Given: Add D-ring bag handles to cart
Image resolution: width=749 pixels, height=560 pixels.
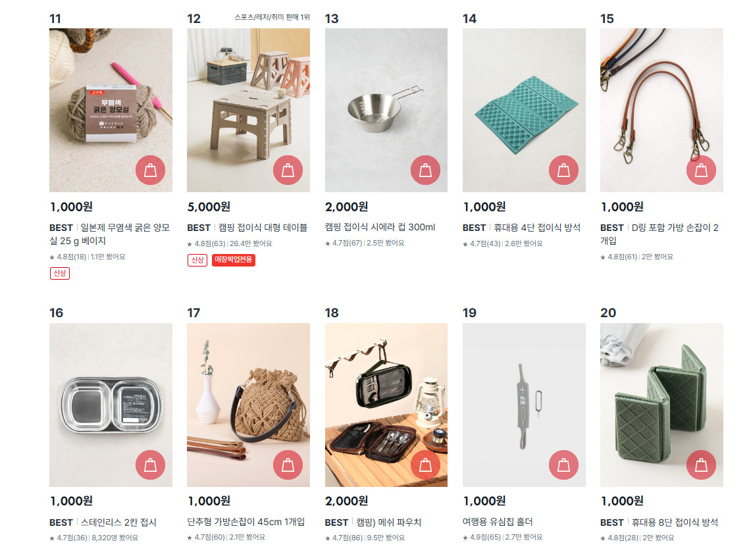Looking at the screenshot, I should (x=701, y=170).
